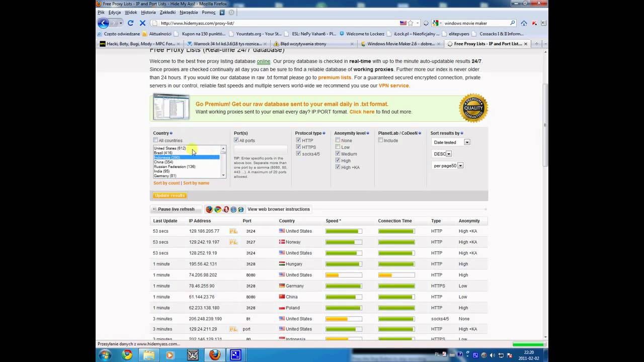The width and height of the screenshot is (644, 362).
Task: Stop page loading with the X icon
Action: pos(142,23)
